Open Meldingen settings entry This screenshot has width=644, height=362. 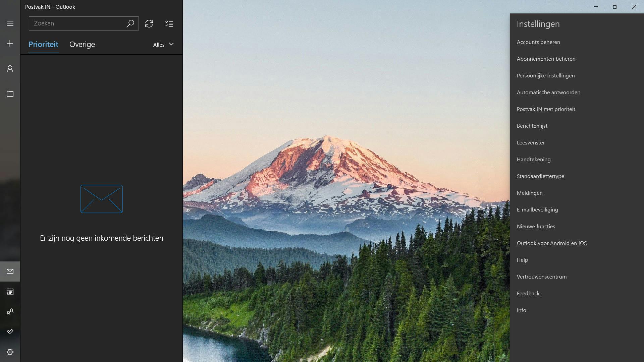point(529,193)
